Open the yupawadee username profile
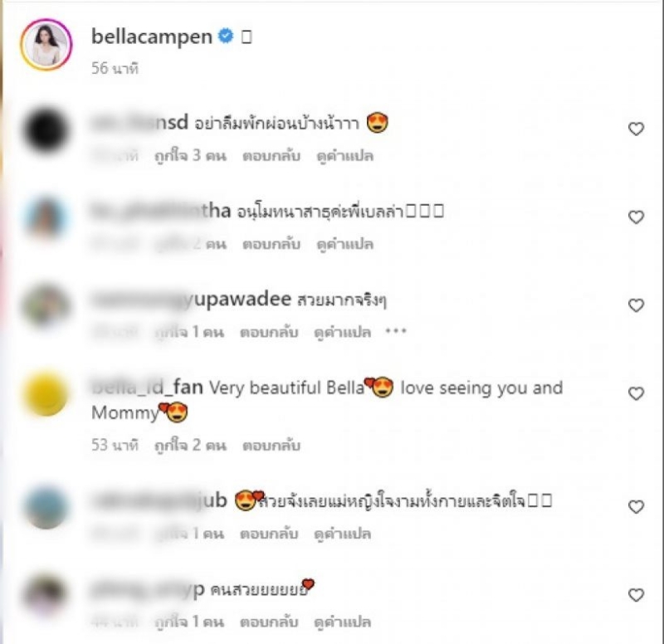The width and height of the screenshot is (664, 644). [192, 300]
